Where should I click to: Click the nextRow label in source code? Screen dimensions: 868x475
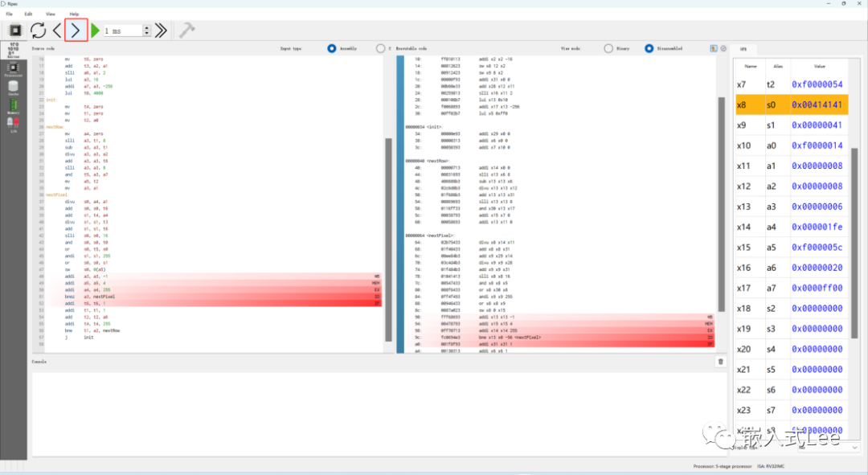(x=54, y=127)
